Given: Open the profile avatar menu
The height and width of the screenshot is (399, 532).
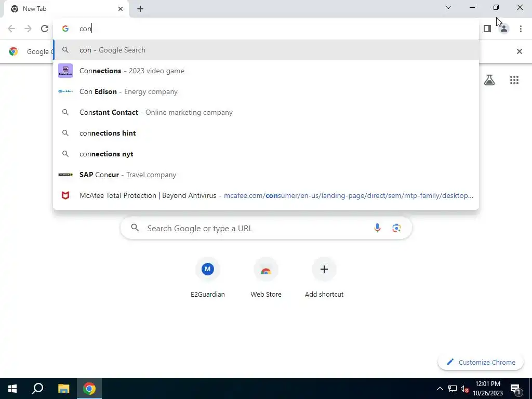Looking at the screenshot, I should (504, 29).
